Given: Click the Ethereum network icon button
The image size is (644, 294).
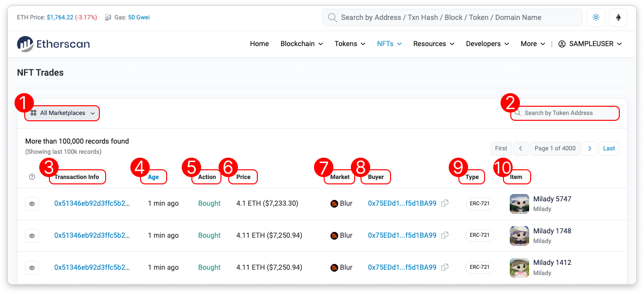Looking at the screenshot, I should 618,17.
